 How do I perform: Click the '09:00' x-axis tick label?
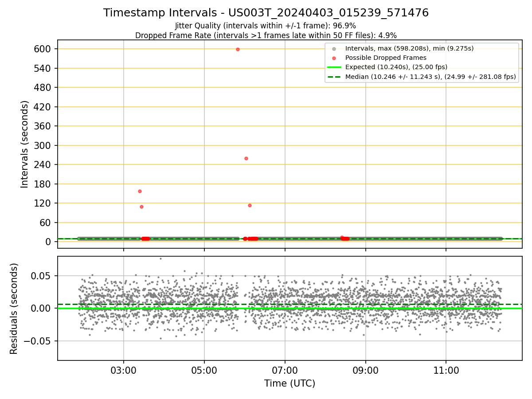click(x=366, y=370)
